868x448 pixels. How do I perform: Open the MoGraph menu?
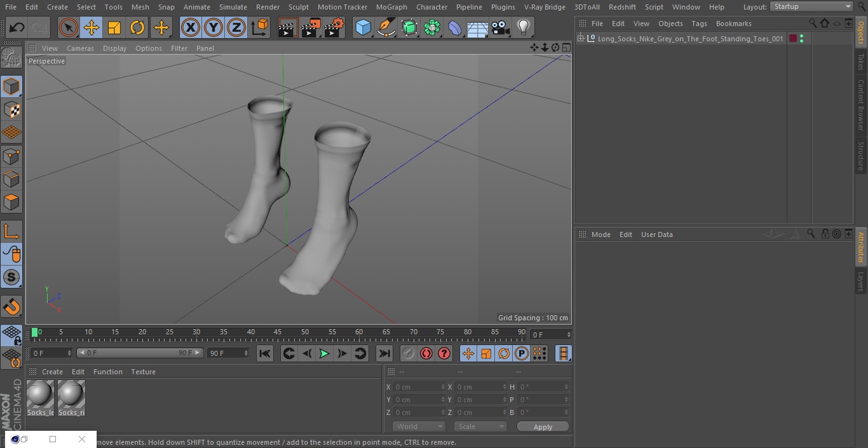pyautogui.click(x=391, y=7)
